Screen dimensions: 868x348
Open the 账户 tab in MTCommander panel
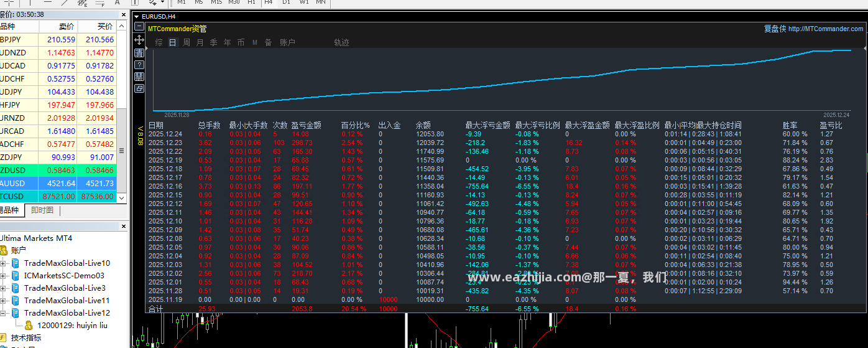tap(287, 42)
